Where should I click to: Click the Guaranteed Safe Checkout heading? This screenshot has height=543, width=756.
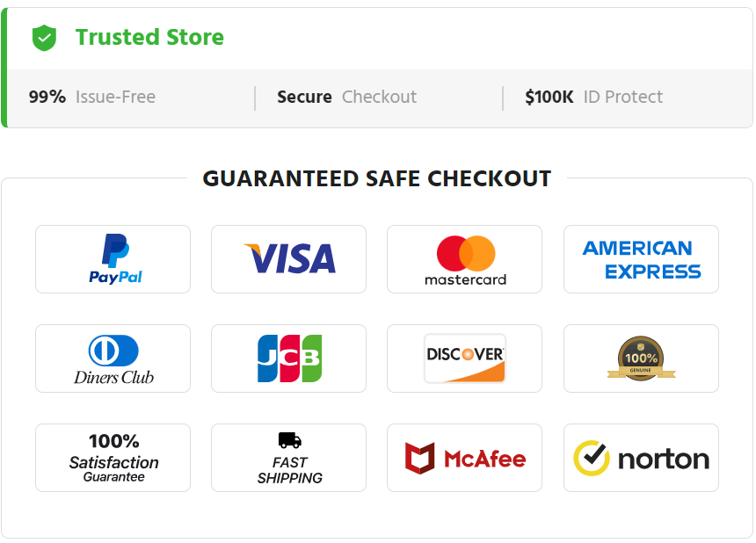tap(376, 178)
